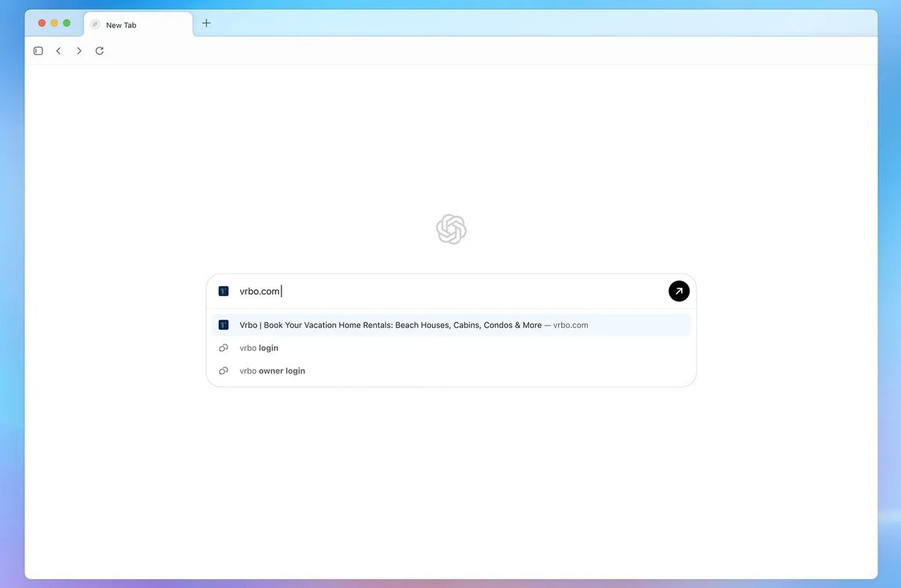Switch to the New Tab tab
This screenshot has width=901, height=588.
137,25
